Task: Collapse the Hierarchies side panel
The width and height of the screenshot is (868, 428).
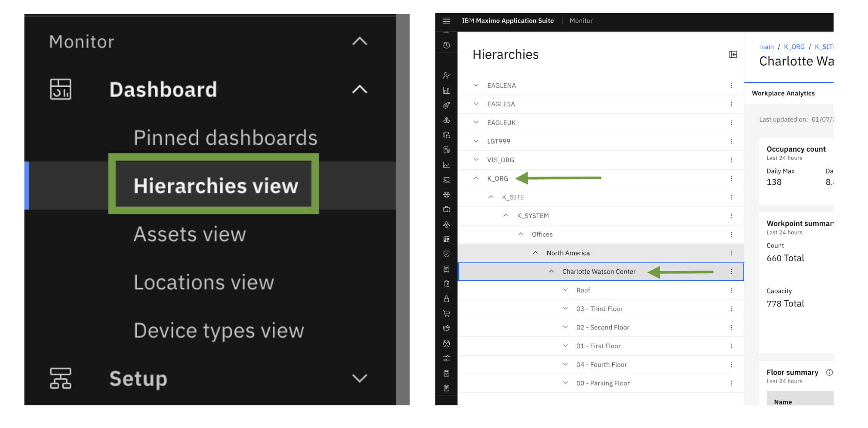Action: tap(733, 54)
